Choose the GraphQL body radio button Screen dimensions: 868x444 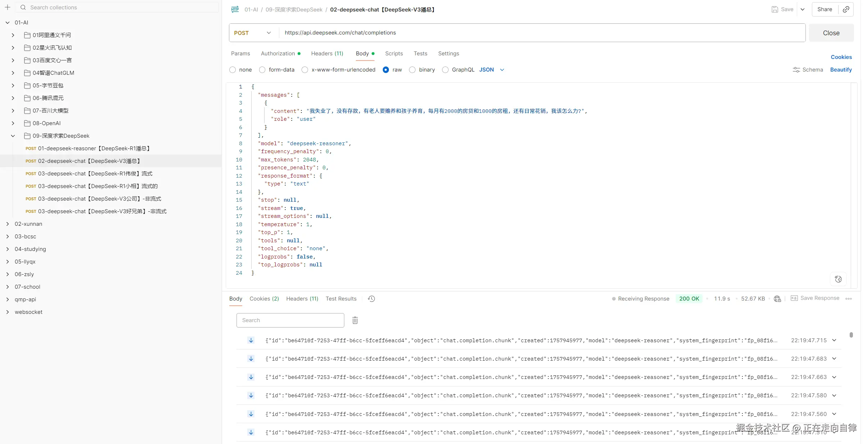(445, 70)
